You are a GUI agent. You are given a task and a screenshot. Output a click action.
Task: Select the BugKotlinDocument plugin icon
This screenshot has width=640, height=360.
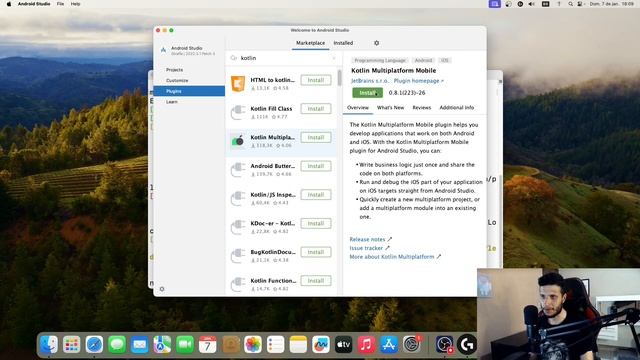click(238, 256)
